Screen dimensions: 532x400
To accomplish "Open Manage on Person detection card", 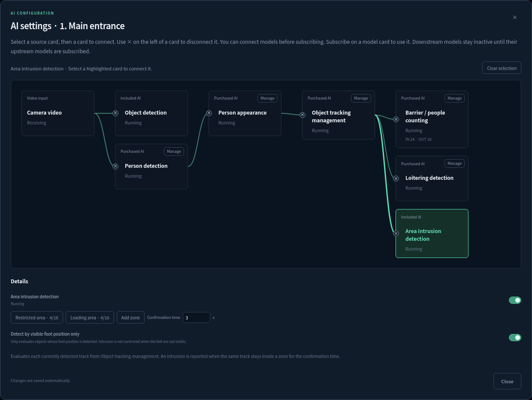I will [174, 152].
